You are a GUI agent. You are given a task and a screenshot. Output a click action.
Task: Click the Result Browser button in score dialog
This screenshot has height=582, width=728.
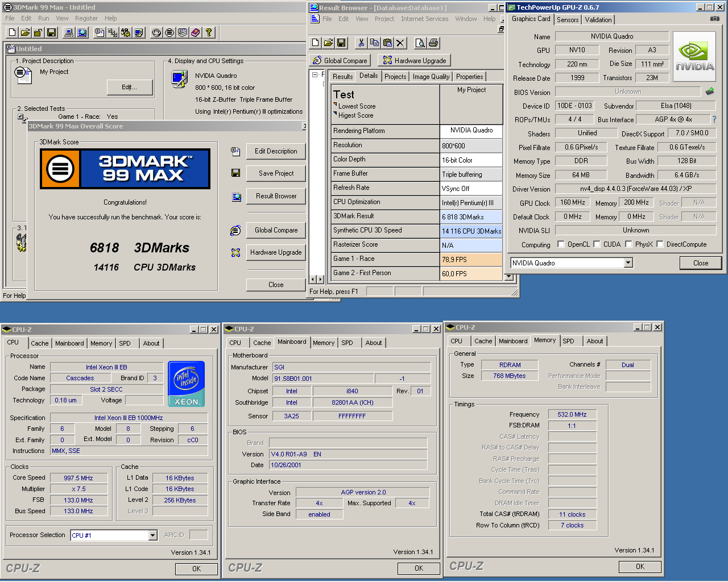pos(276,196)
